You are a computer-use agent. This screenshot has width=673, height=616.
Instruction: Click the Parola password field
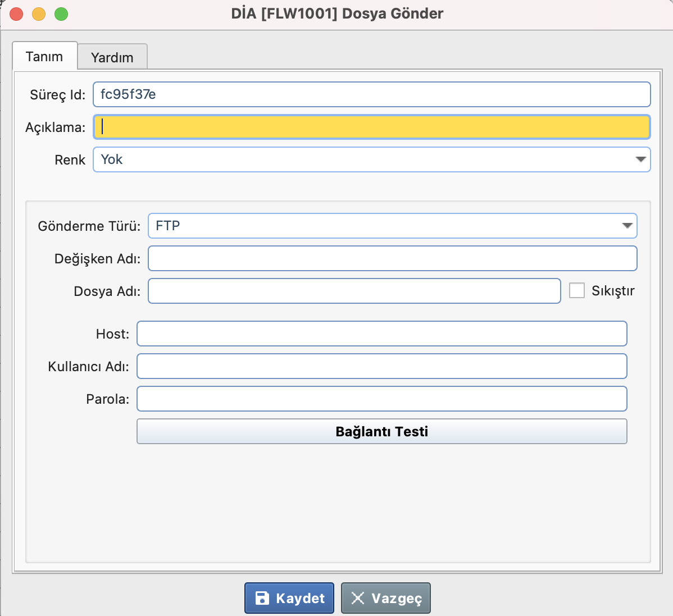click(381, 399)
